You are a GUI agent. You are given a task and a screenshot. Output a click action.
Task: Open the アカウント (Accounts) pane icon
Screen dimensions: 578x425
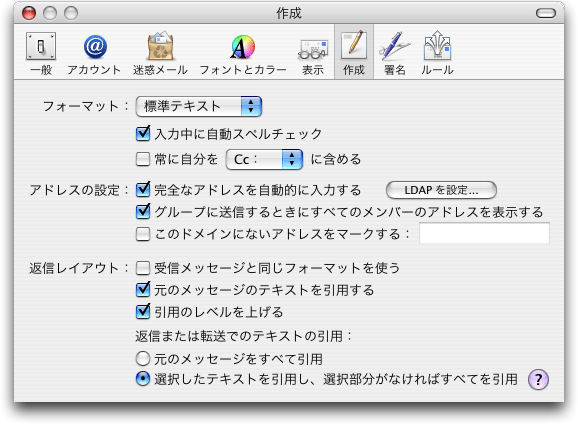pyautogui.click(x=94, y=53)
